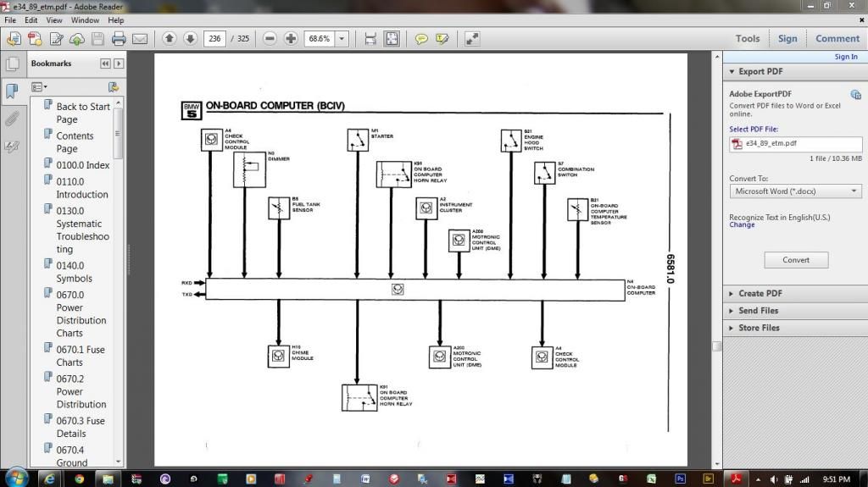Zoom out with the minus button
Viewport: 868px width, 487px height.
(270, 38)
